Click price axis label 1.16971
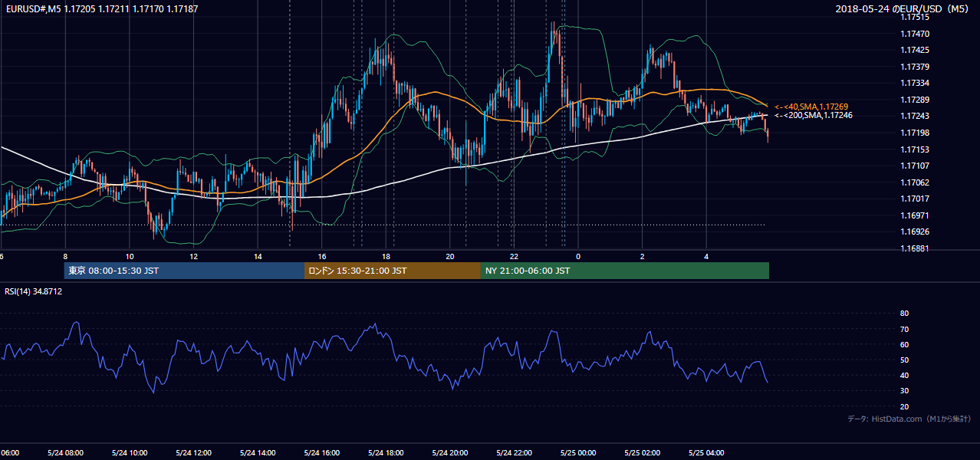This screenshot has width=980, height=460. tap(915, 215)
